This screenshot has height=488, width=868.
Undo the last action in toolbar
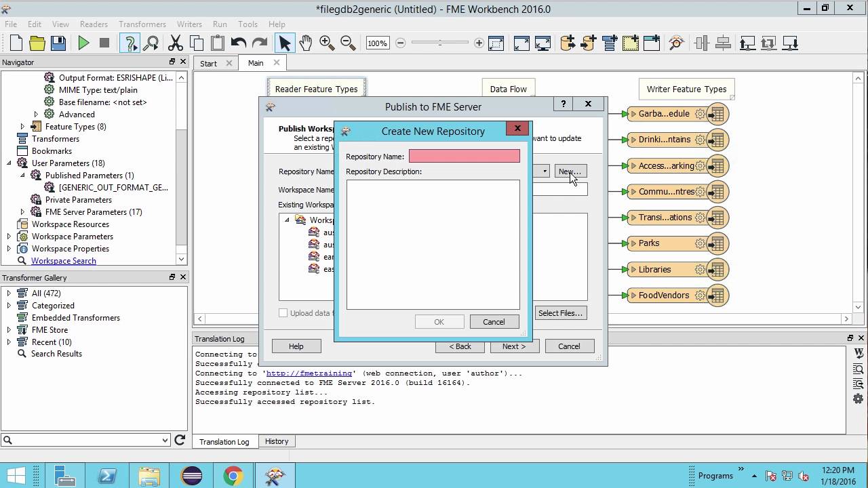pyautogui.click(x=239, y=43)
